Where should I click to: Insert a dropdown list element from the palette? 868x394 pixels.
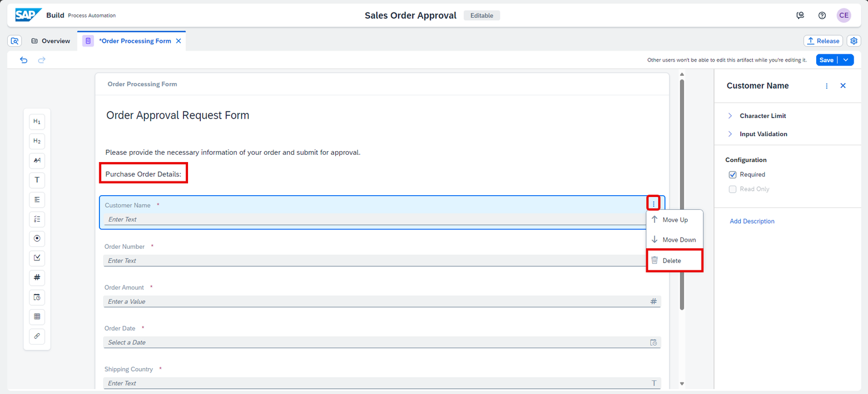37,219
